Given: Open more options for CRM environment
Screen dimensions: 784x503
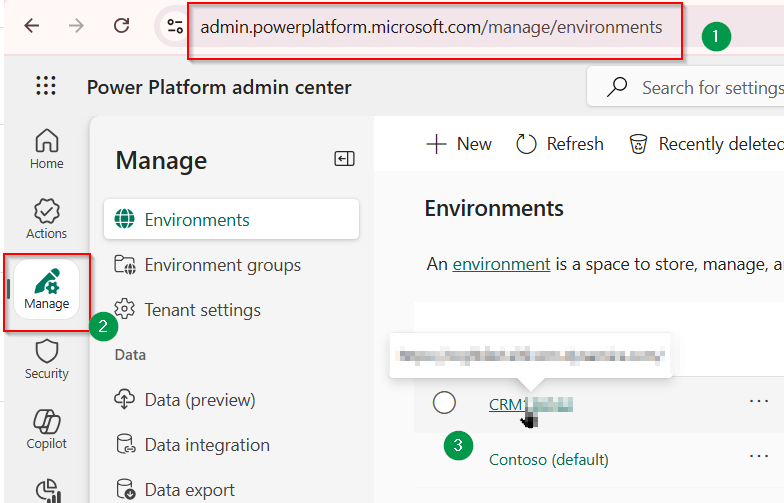Looking at the screenshot, I should 758,401.
